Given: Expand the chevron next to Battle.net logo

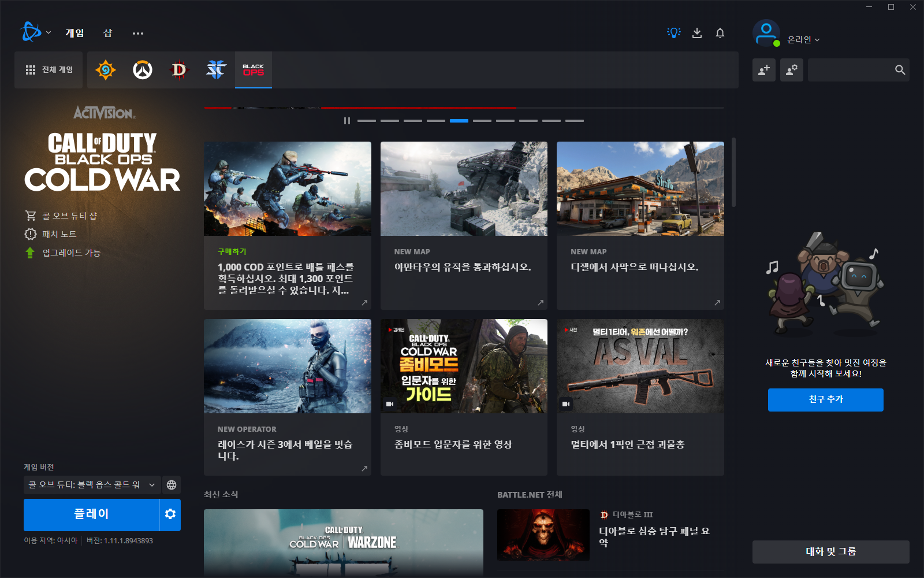Looking at the screenshot, I should point(49,33).
